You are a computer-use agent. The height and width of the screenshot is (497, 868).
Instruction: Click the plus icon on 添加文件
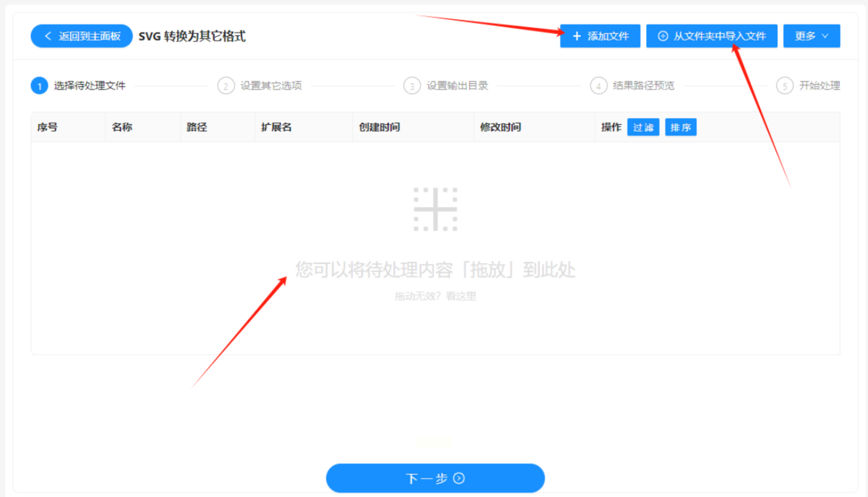(577, 36)
